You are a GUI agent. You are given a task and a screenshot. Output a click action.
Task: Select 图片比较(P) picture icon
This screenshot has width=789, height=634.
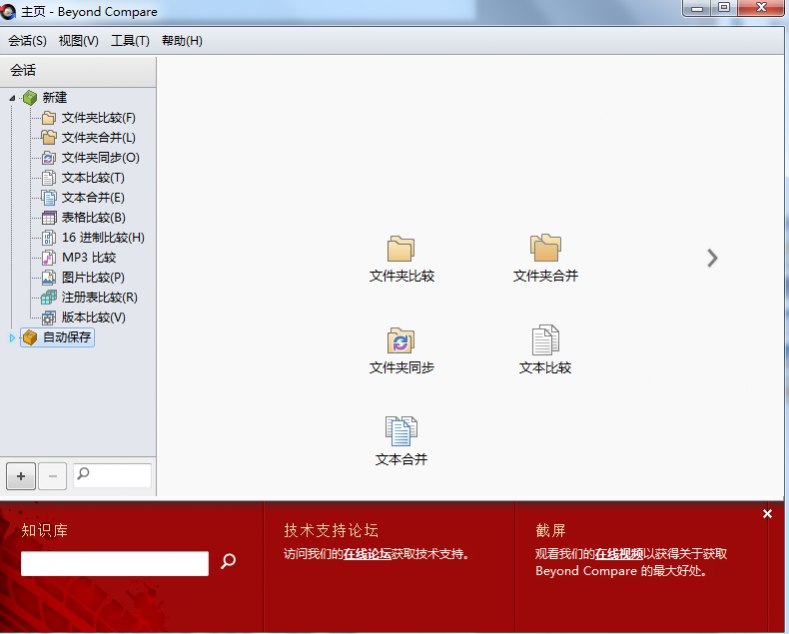coord(49,277)
